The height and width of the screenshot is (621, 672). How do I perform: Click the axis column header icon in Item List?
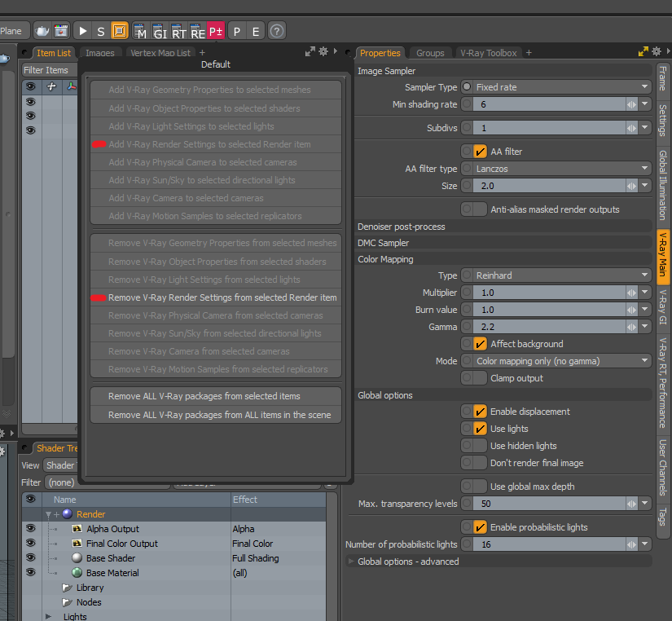pyautogui.click(x=72, y=86)
